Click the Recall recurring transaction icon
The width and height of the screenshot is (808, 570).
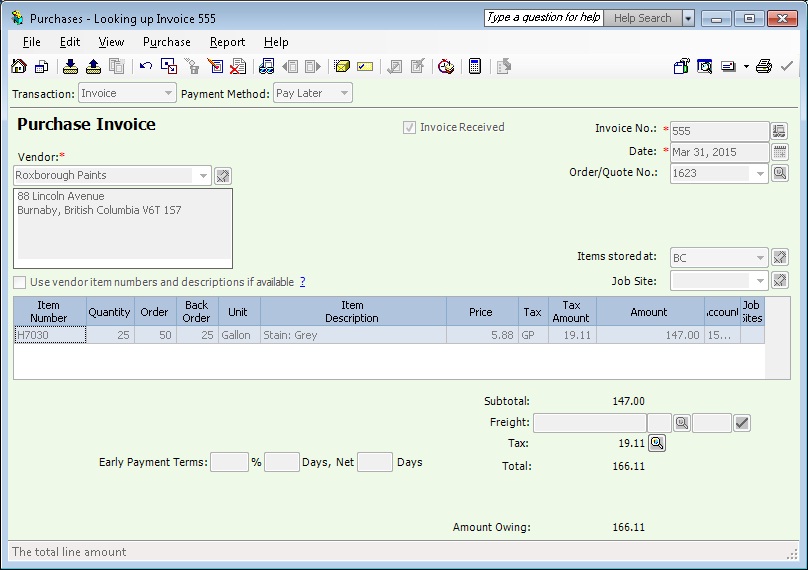pos(93,66)
